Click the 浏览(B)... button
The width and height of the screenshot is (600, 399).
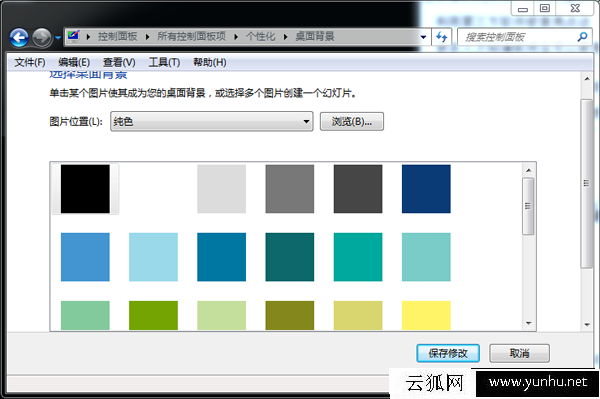[352, 122]
